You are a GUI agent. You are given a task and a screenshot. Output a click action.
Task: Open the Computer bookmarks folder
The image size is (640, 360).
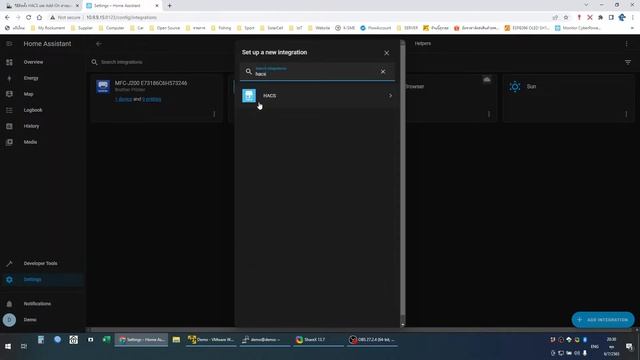click(x=111, y=28)
